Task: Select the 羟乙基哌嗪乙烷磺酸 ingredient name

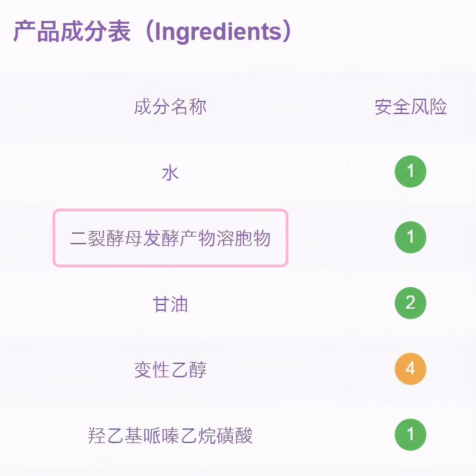Action: (170, 436)
